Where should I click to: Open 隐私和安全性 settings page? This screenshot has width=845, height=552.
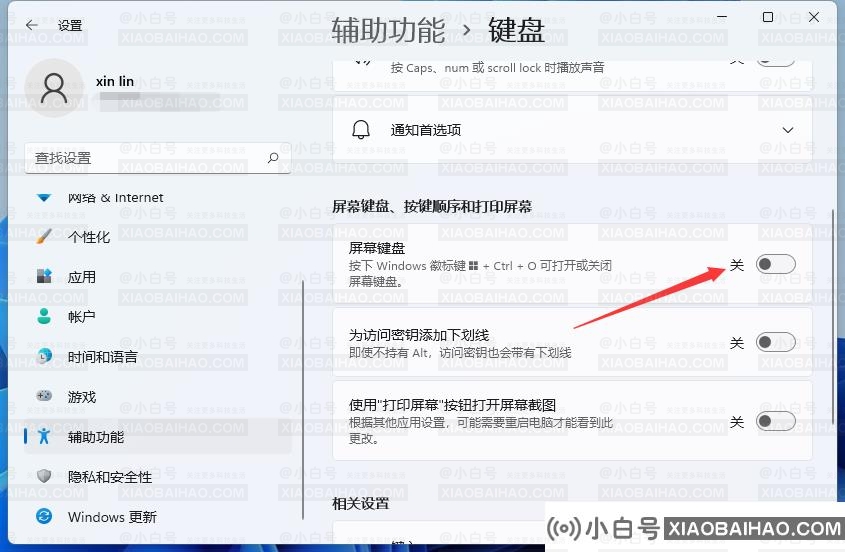[x=158, y=476]
